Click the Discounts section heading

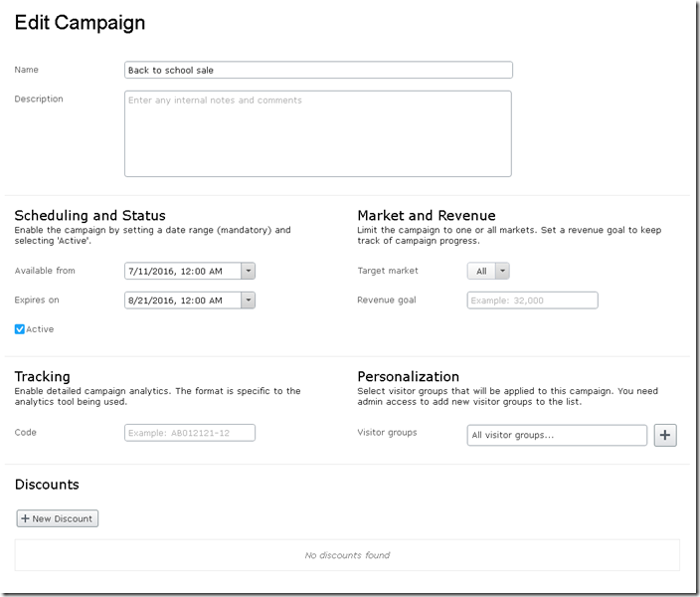click(47, 485)
